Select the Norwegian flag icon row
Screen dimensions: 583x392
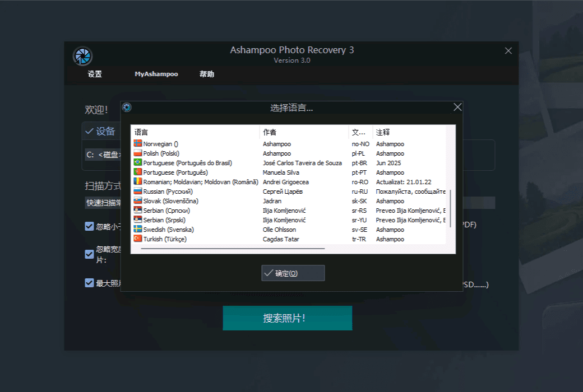tap(137, 143)
